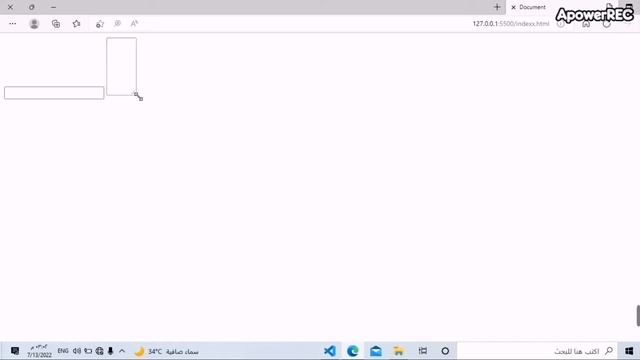
Task: Close the Document tab
Action: click(x=513, y=7)
